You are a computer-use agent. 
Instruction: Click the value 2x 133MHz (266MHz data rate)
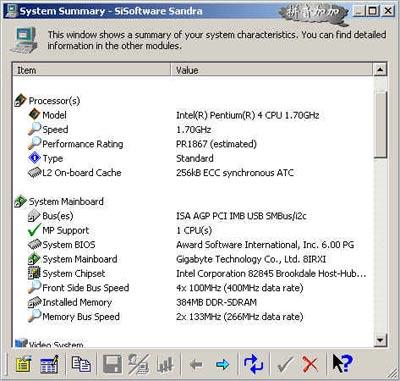(x=240, y=317)
